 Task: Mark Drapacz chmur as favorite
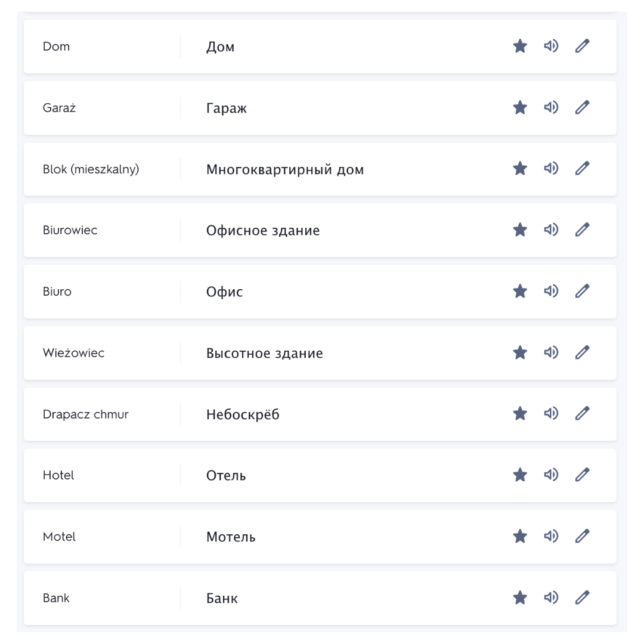[520, 413]
